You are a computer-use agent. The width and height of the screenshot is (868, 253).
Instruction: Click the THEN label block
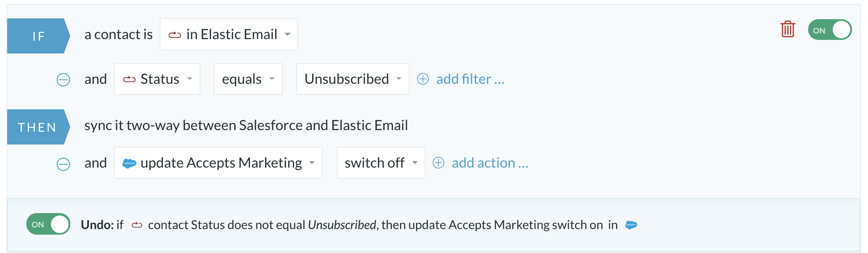coord(39,127)
